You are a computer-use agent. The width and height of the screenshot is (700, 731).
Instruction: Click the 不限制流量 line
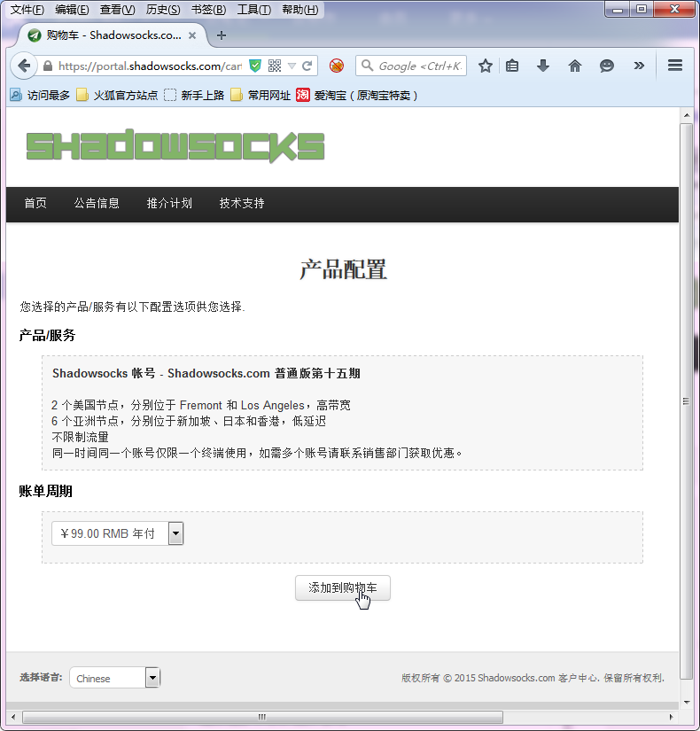81,437
